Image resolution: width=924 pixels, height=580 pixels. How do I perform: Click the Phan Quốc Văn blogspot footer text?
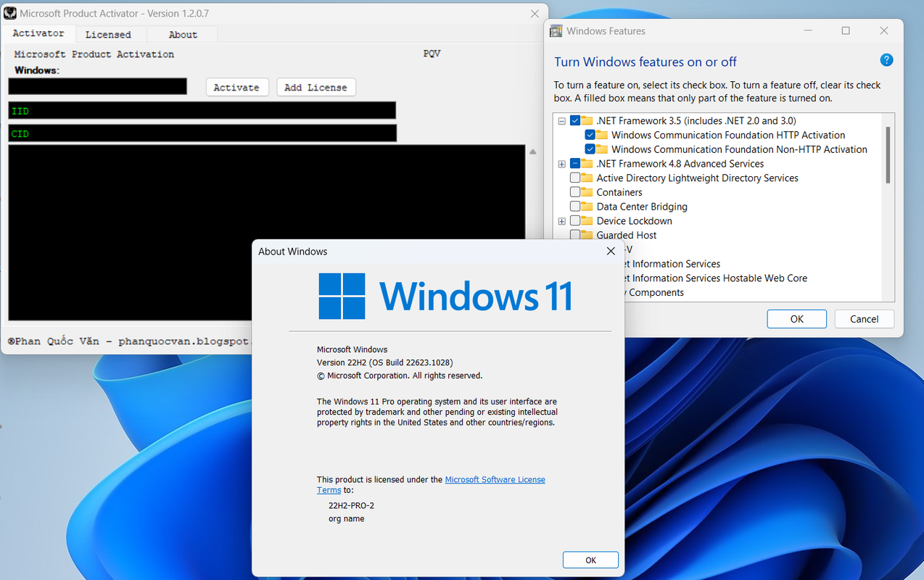[x=128, y=341]
